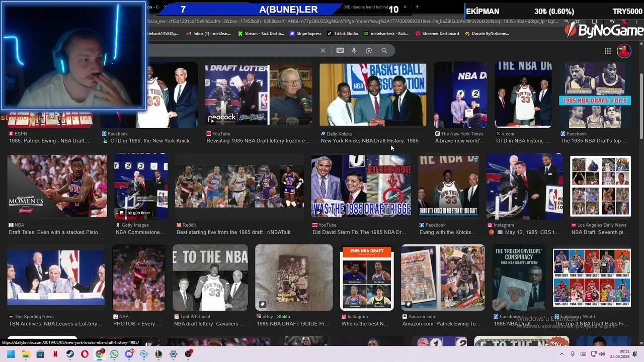Screen dimensions: 644x362
Task: Open 'Did David Stern Fix' YouTube result
Action: [x=359, y=232]
